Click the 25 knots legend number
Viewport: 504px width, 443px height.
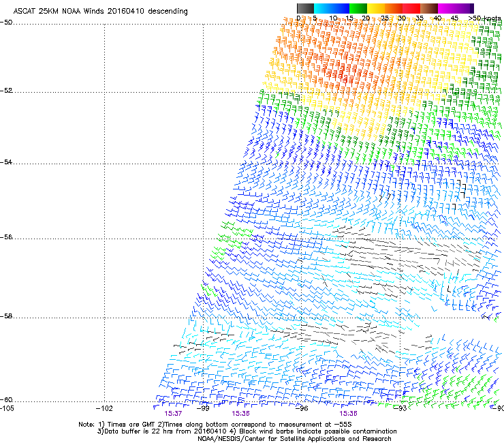[x=384, y=18]
